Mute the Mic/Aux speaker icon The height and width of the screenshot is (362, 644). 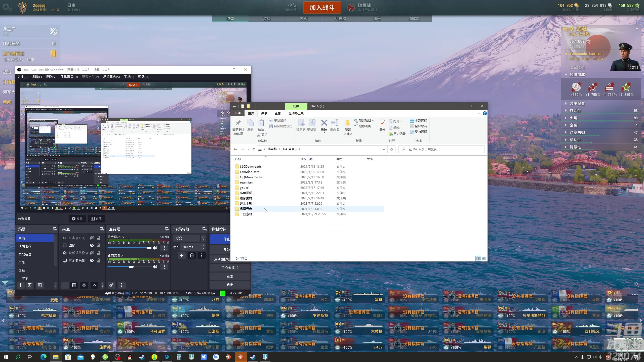pyautogui.click(x=155, y=248)
